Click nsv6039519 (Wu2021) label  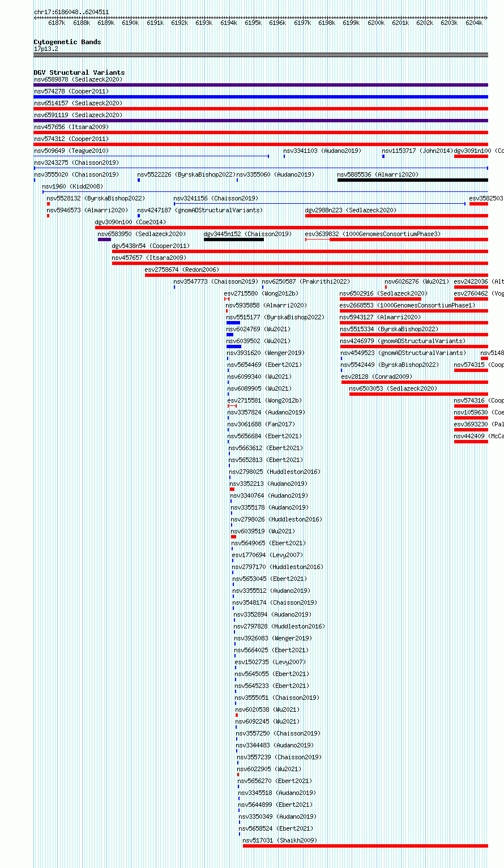263,532
